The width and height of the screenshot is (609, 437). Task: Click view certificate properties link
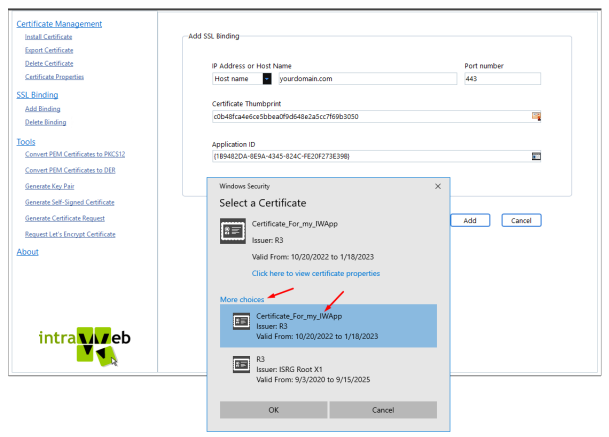pyautogui.click(x=316, y=273)
